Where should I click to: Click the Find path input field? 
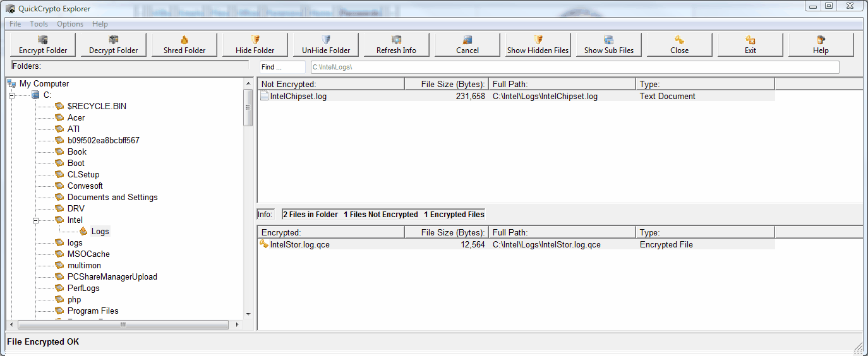pyautogui.click(x=574, y=67)
